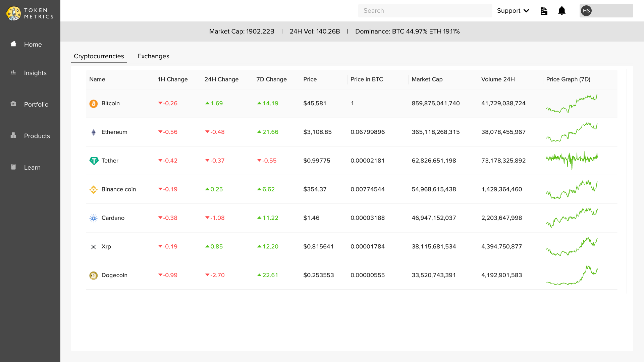Expand the Support dropdown menu
The width and height of the screenshot is (644, 362).
(x=513, y=11)
